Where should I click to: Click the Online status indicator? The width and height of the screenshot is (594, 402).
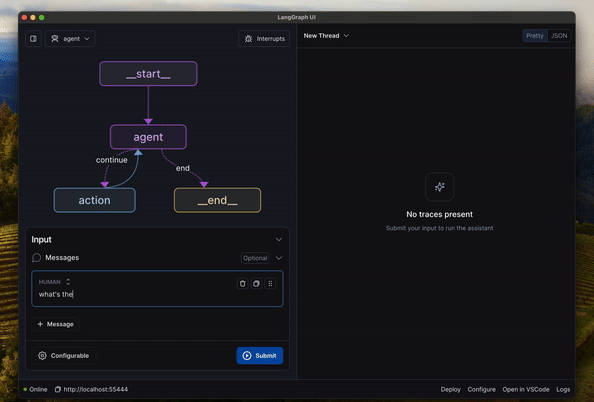(35, 389)
